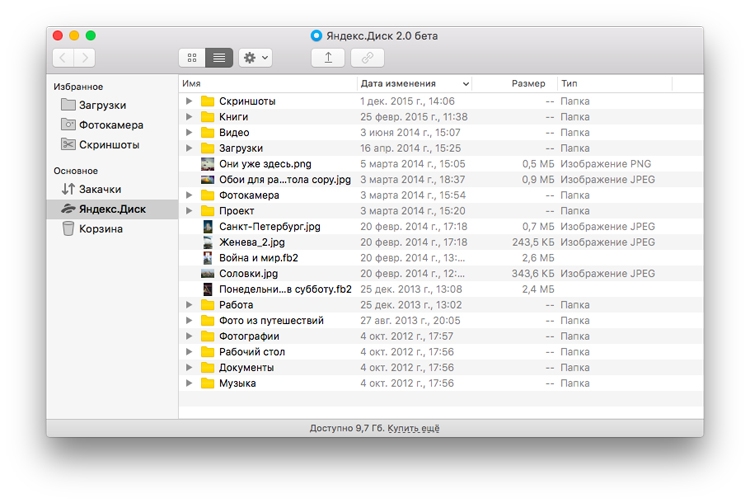
Task: Go back using the left arrow button
Action: click(62, 58)
